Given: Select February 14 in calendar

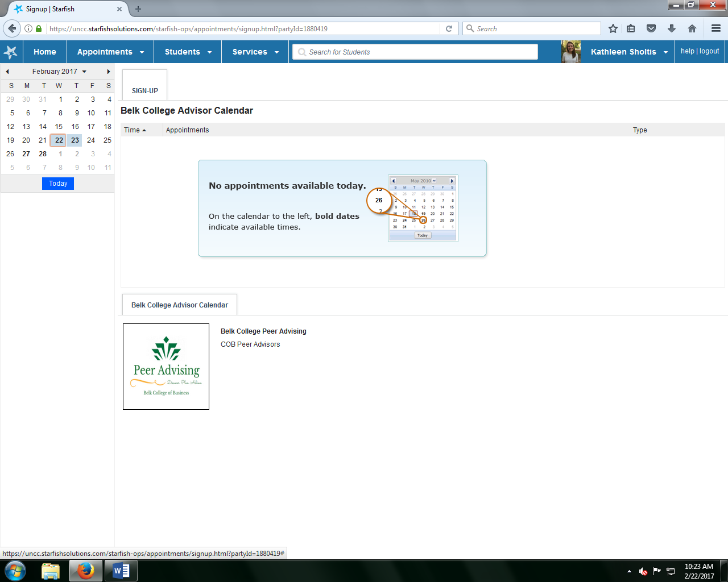Looking at the screenshot, I should (x=43, y=127).
